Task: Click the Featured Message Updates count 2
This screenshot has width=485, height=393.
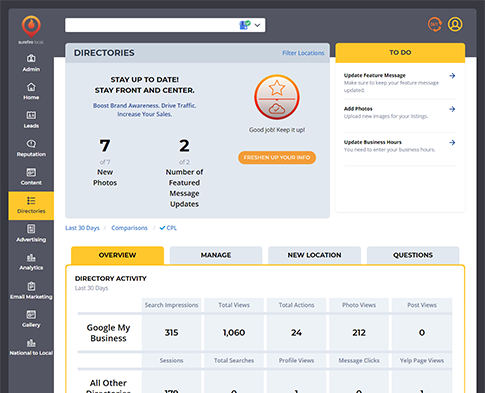Action: [184, 146]
